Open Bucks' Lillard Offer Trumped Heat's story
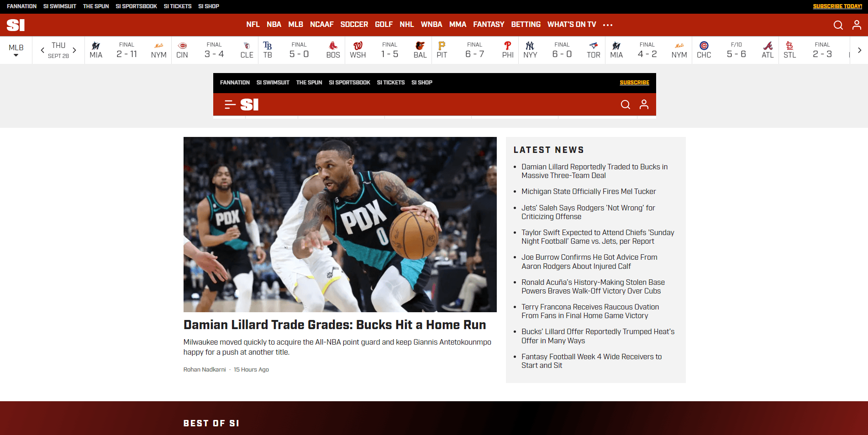868x435 pixels. (x=598, y=336)
